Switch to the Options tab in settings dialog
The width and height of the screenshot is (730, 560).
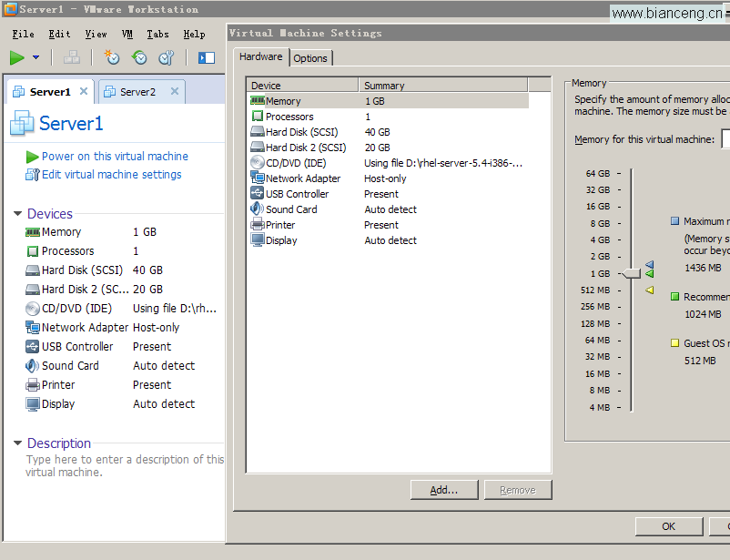click(x=310, y=58)
